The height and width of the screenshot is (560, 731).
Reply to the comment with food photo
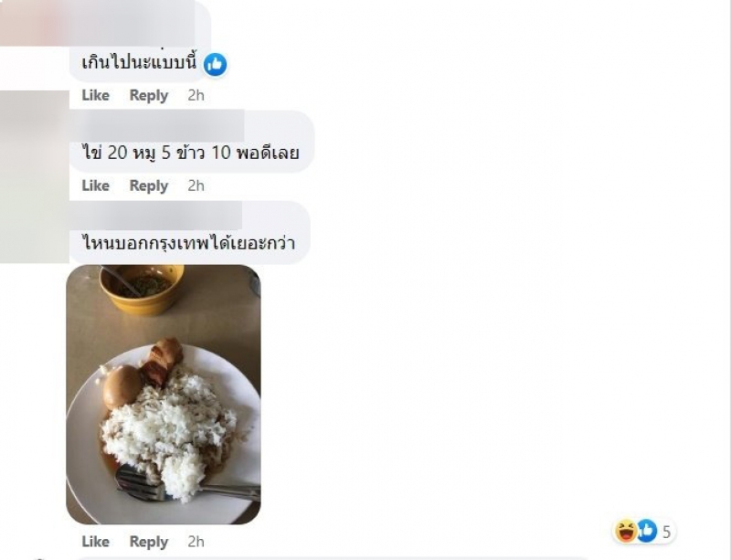149,542
